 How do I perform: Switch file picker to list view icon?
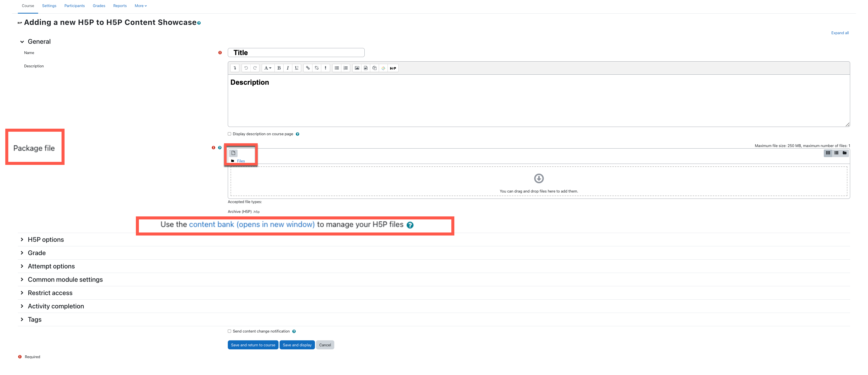[x=836, y=153]
